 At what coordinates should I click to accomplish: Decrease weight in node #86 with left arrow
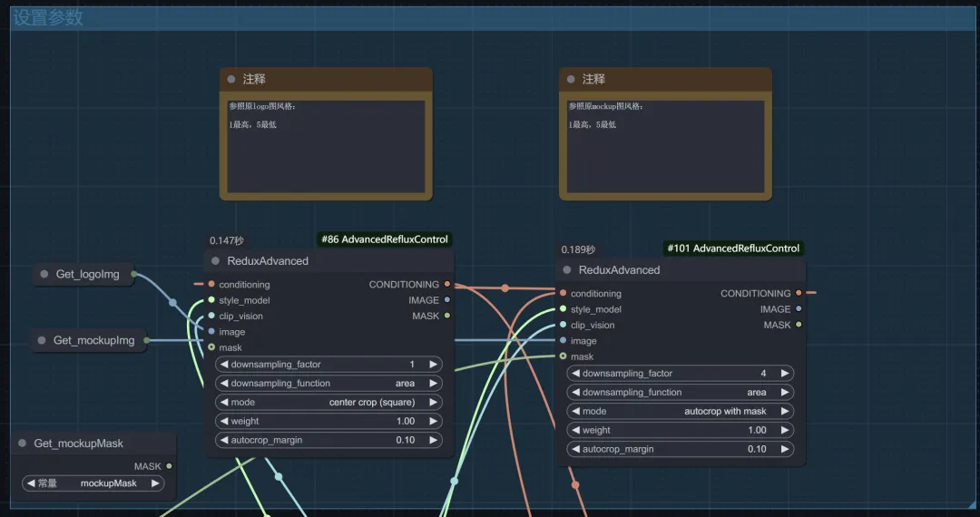(x=224, y=421)
